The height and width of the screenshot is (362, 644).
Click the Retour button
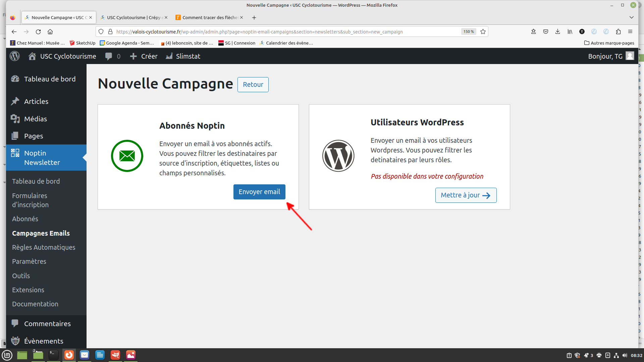(x=253, y=84)
